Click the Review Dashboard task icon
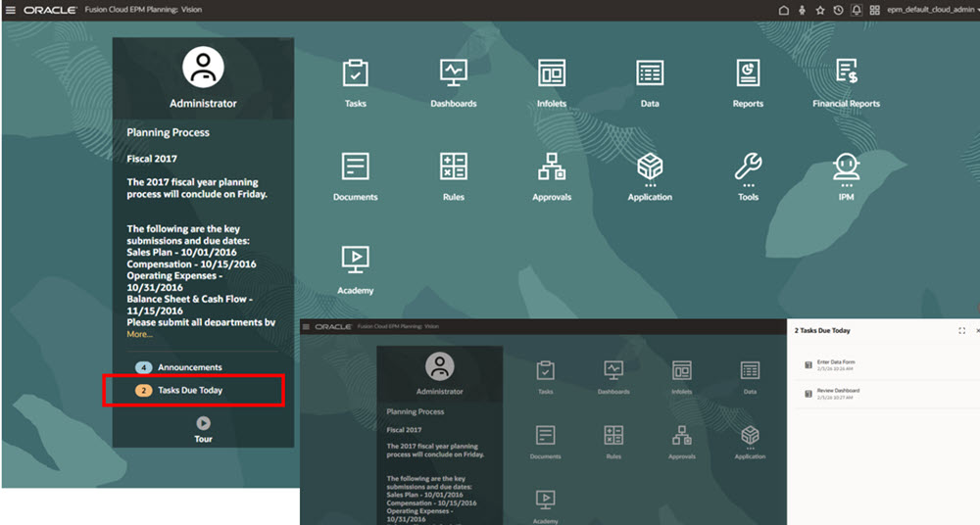Screen dimensions: 980x525 808,394
